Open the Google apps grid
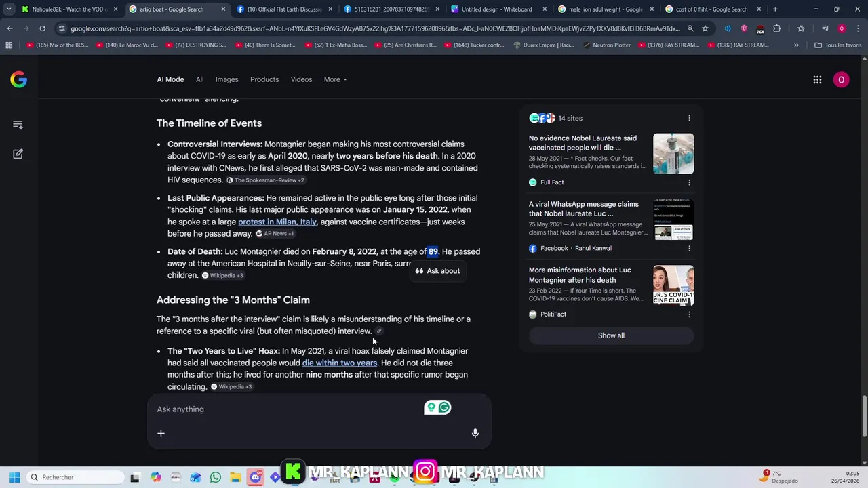The width and height of the screenshot is (868, 488). (x=817, y=79)
